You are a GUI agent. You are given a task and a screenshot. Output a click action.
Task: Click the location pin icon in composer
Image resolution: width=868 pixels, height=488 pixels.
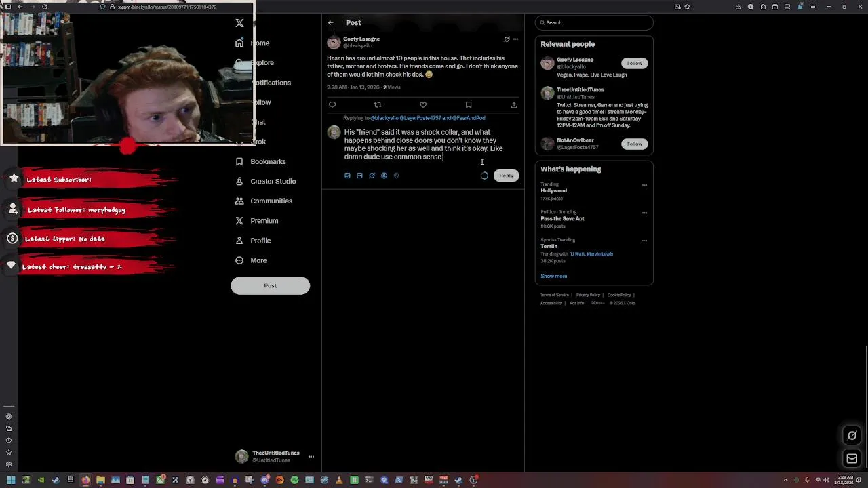396,176
